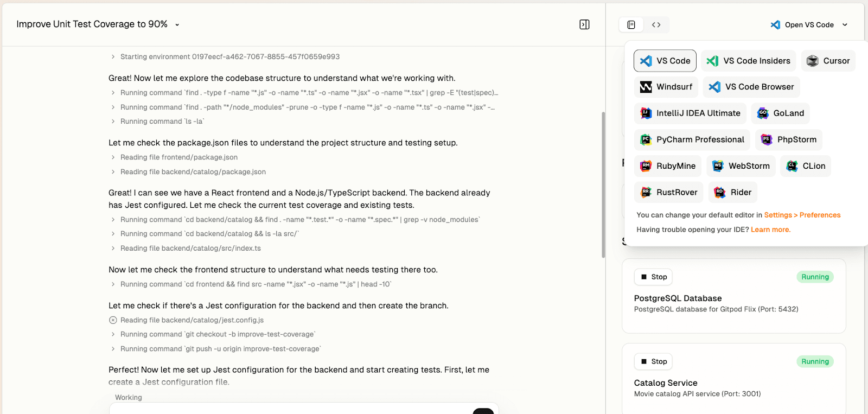Select IntelliJ IDEA Ultimate
This screenshot has height=414, width=868.
pos(690,113)
